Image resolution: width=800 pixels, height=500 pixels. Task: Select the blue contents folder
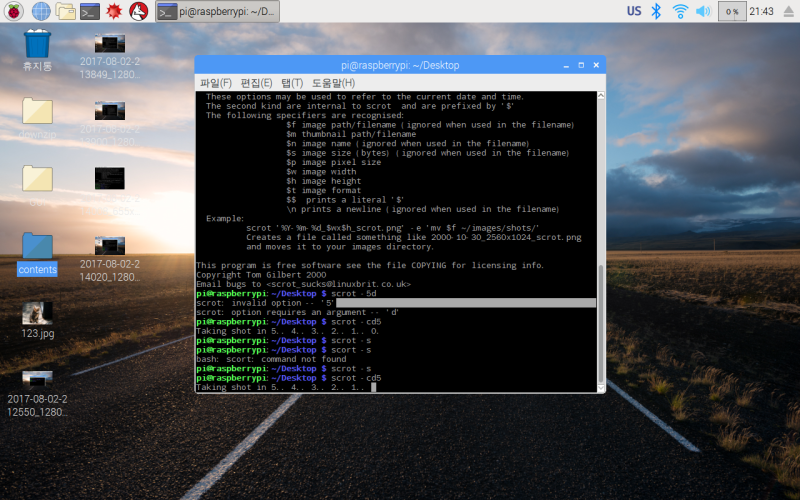pos(37,254)
